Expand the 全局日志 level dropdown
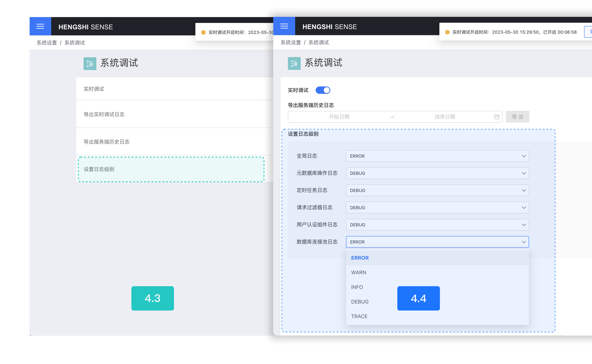The width and height of the screenshot is (592, 364). click(437, 156)
